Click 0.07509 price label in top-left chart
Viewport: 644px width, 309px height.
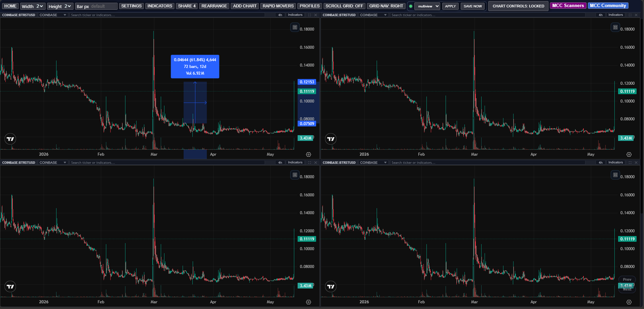coord(307,124)
